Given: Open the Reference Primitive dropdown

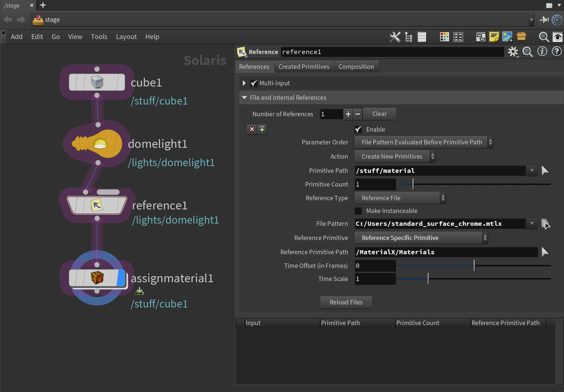Looking at the screenshot, I should (421, 238).
